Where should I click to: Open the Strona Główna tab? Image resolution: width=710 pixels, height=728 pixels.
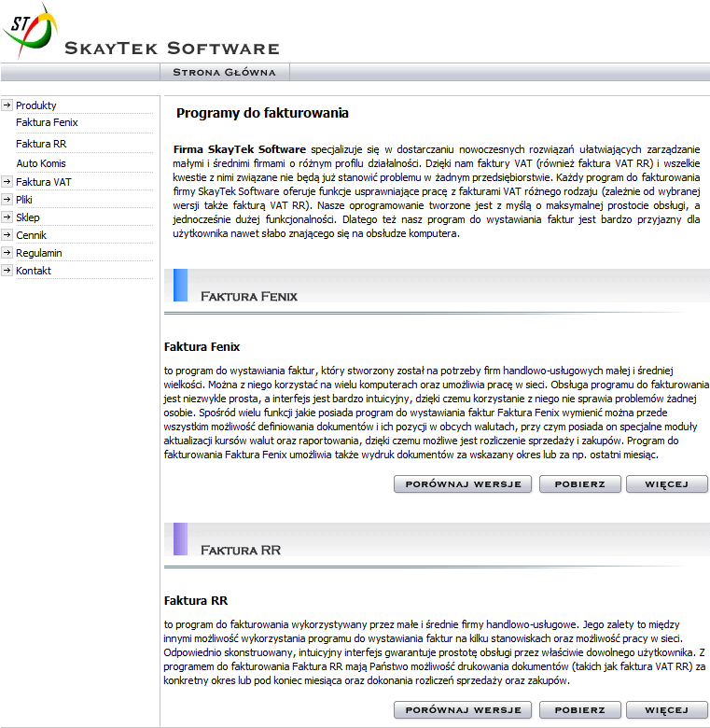tap(225, 73)
